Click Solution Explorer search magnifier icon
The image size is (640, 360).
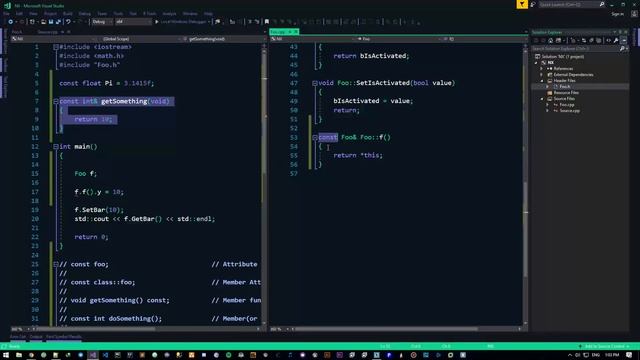click(x=622, y=49)
